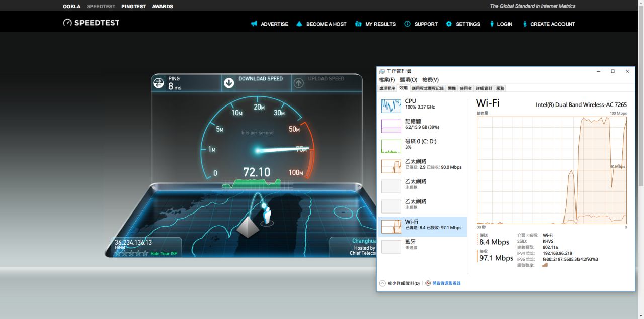The height and width of the screenshot is (319, 644).
Task: Maximize the Task Manager window
Action: [613, 71]
